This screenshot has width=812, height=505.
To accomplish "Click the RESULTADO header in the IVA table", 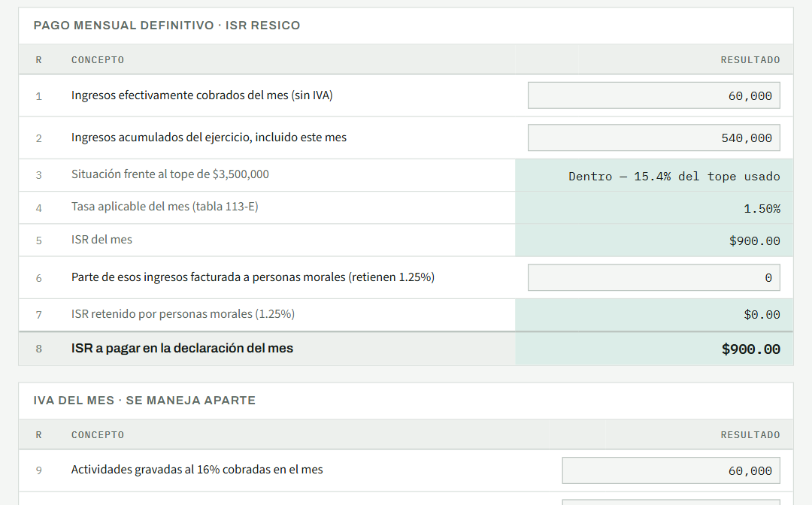I will point(750,435).
